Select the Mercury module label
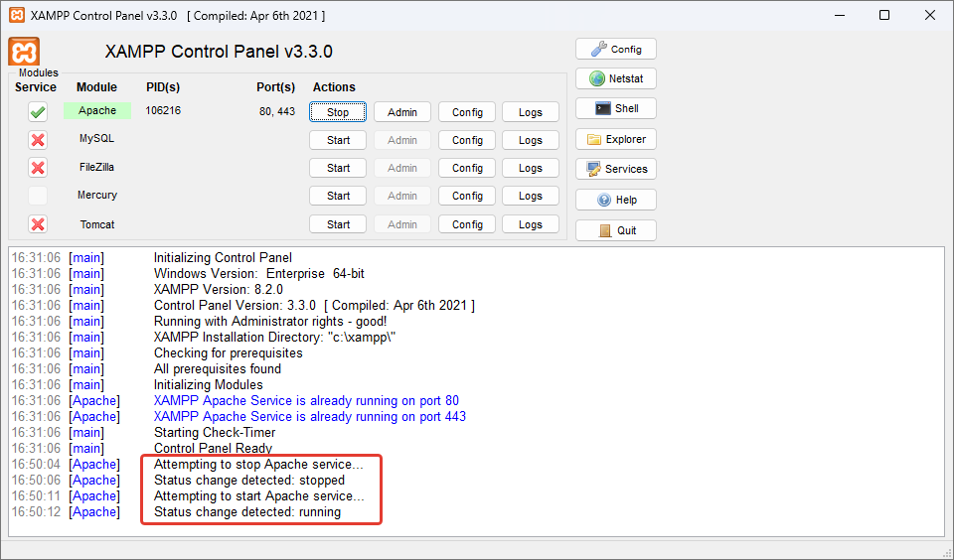 point(96,195)
